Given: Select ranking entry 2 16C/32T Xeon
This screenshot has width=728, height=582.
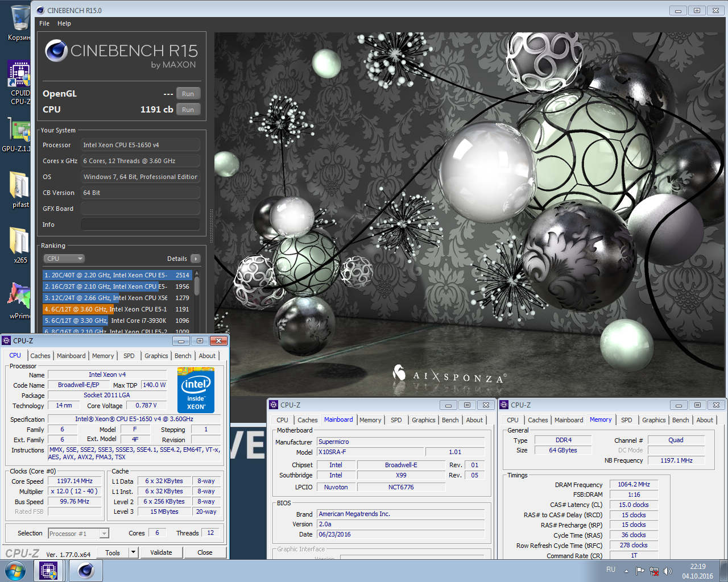Looking at the screenshot, I should 117,286.
